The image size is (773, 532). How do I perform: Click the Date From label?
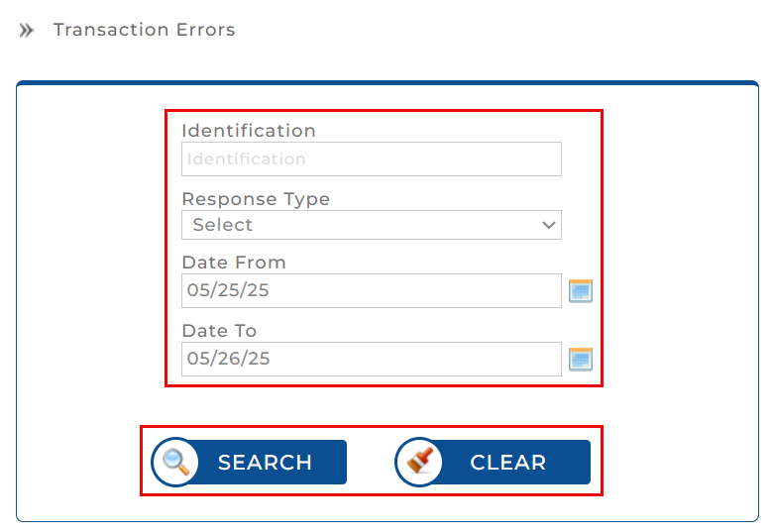(x=234, y=263)
